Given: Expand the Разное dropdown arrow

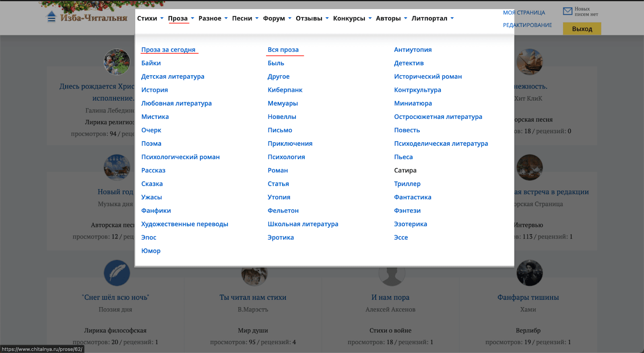Looking at the screenshot, I should click(226, 18).
